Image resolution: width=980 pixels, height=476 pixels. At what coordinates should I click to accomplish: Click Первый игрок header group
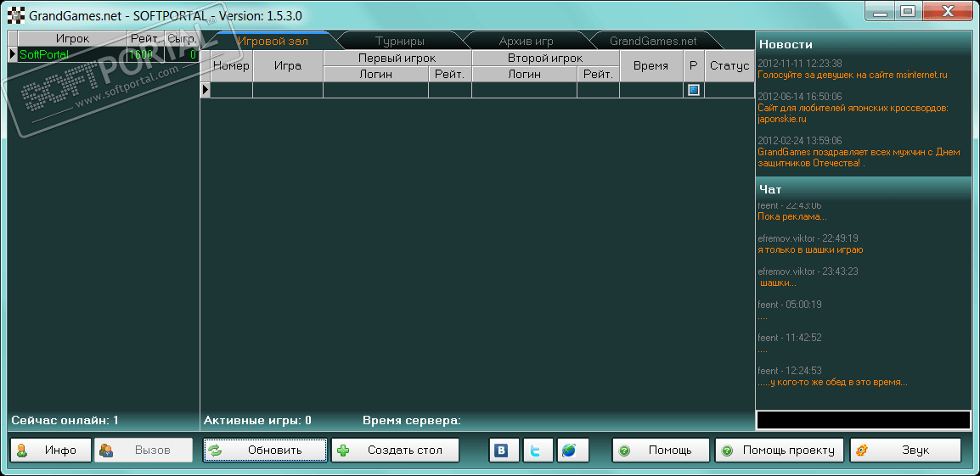[397, 58]
